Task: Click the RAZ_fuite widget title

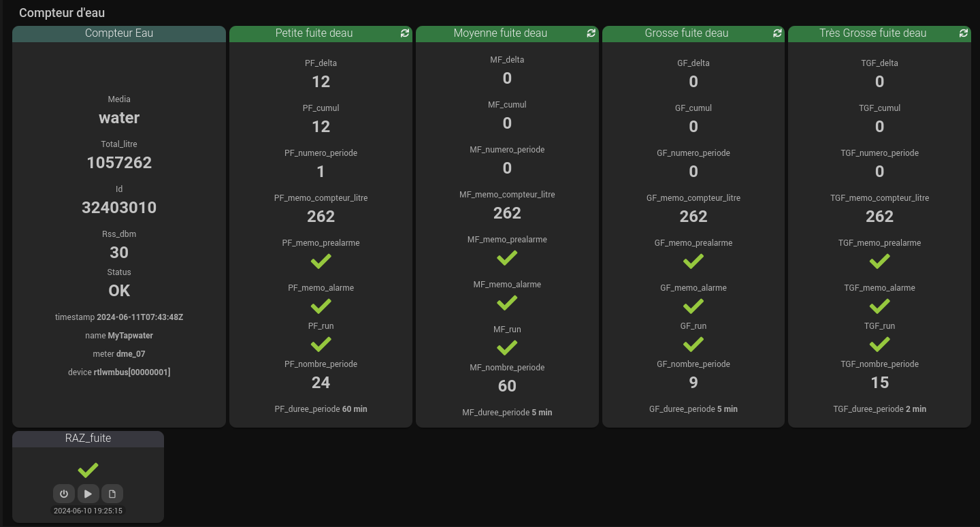Action: pos(88,438)
